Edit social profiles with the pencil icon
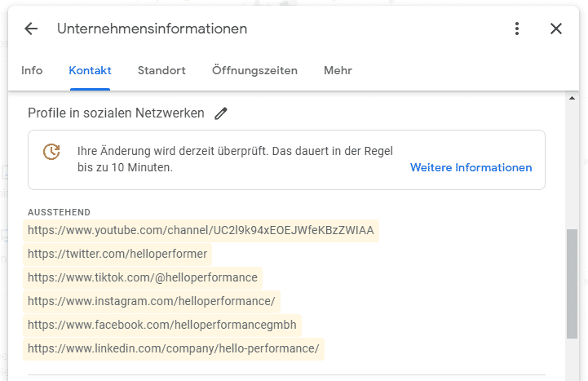Viewport: 588px width, 381px height. tap(221, 113)
